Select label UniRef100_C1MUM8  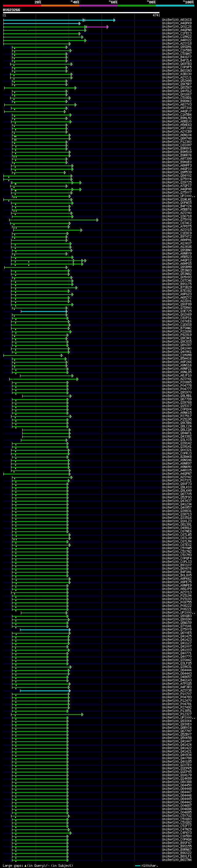click(x=177, y=355)
